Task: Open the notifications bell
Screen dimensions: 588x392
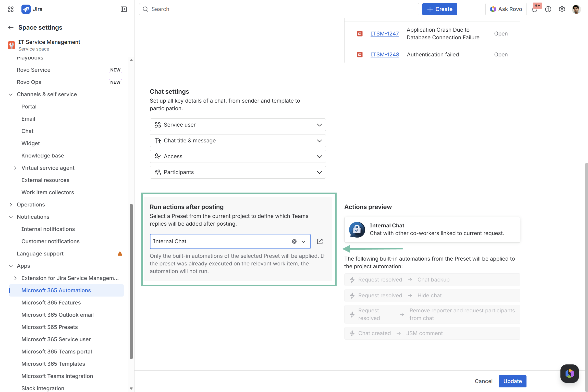Action: (534, 9)
